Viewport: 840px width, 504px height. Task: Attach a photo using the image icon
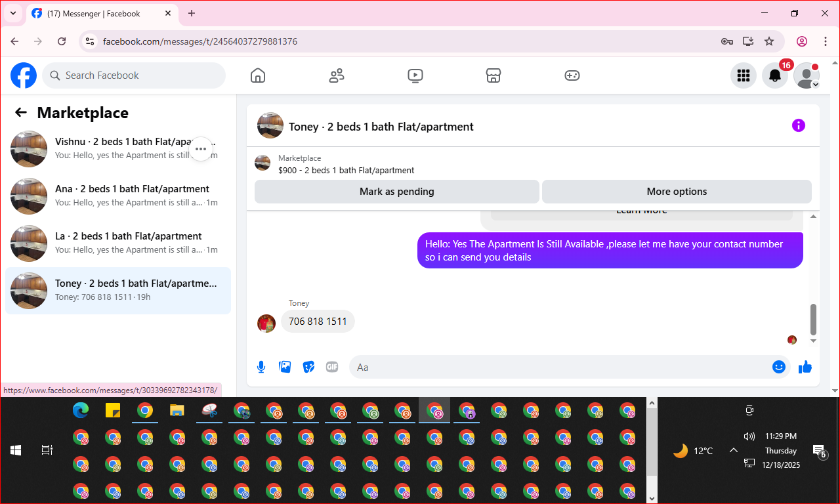[285, 367]
